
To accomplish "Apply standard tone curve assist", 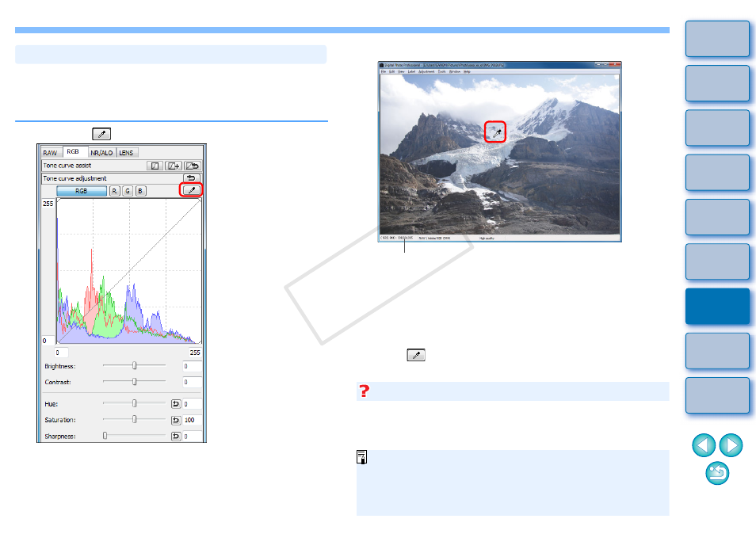I will click(155, 166).
